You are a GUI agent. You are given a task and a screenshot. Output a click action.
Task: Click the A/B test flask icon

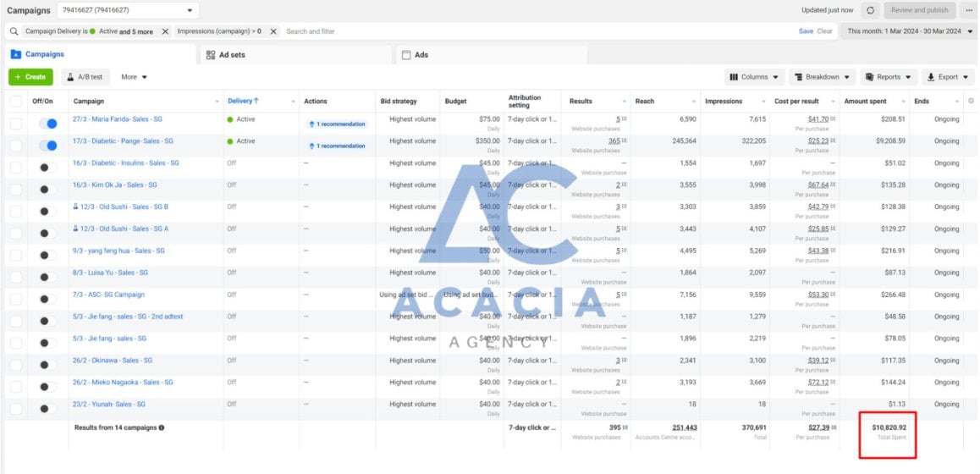tap(70, 77)
